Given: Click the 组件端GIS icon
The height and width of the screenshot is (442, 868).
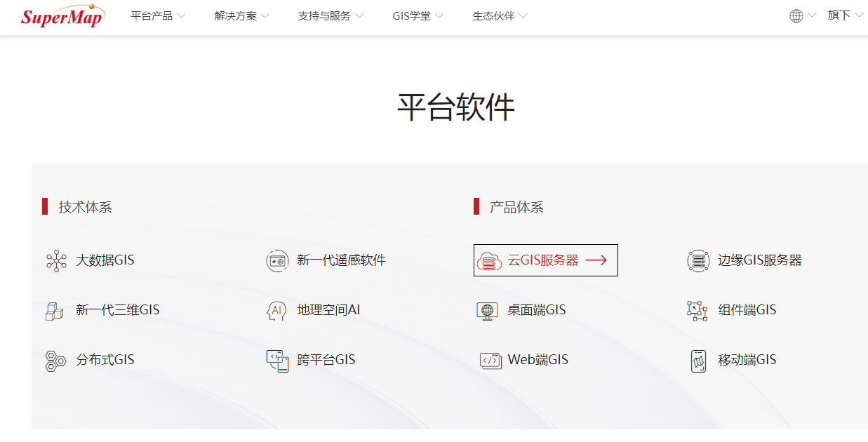Looking at the screenshot, I should pos(697,311).
